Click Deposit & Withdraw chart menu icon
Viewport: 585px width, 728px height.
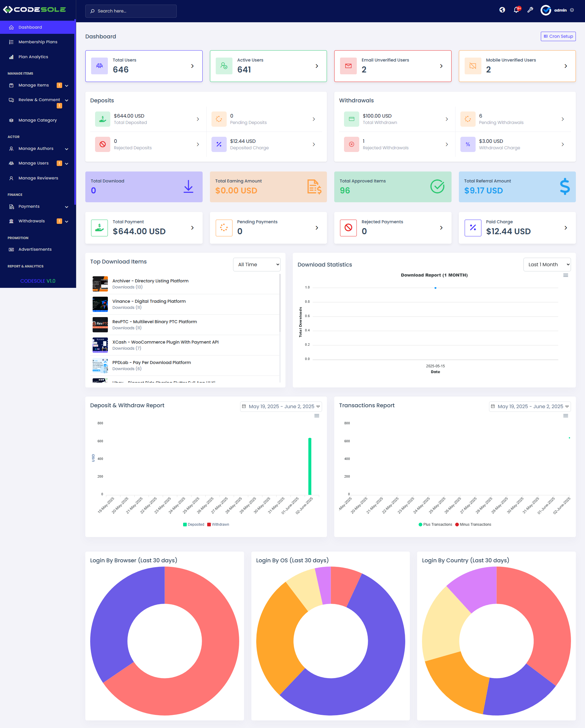pyautogui.click(x=317, y=416)
